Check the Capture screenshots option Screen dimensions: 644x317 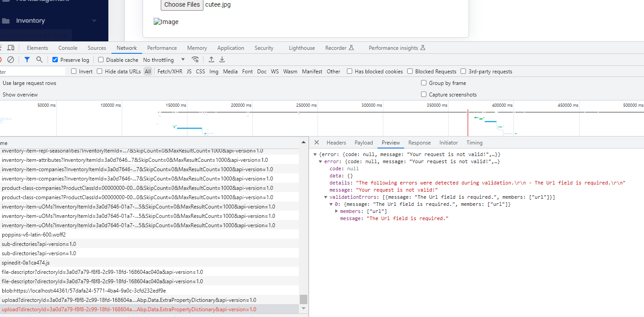pos(424,95)
